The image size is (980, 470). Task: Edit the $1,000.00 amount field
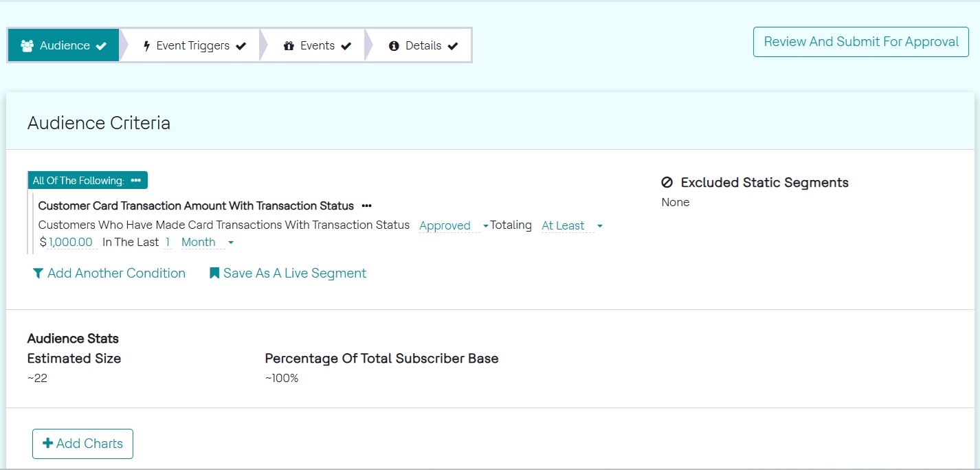[x=71, y=242]
